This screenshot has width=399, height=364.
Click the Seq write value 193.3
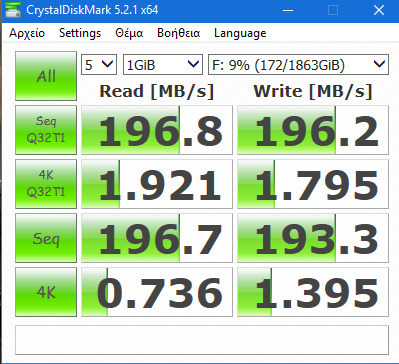(313, 238)
